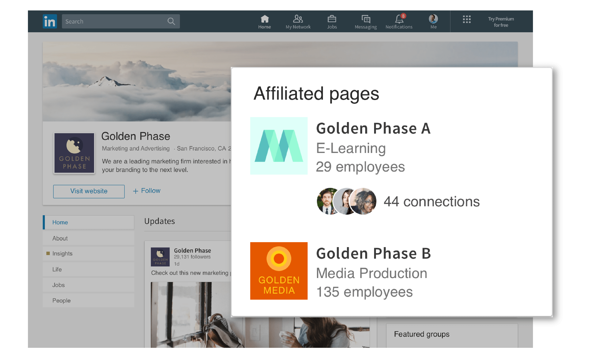Open the apps grid icon

click(467, 19)
